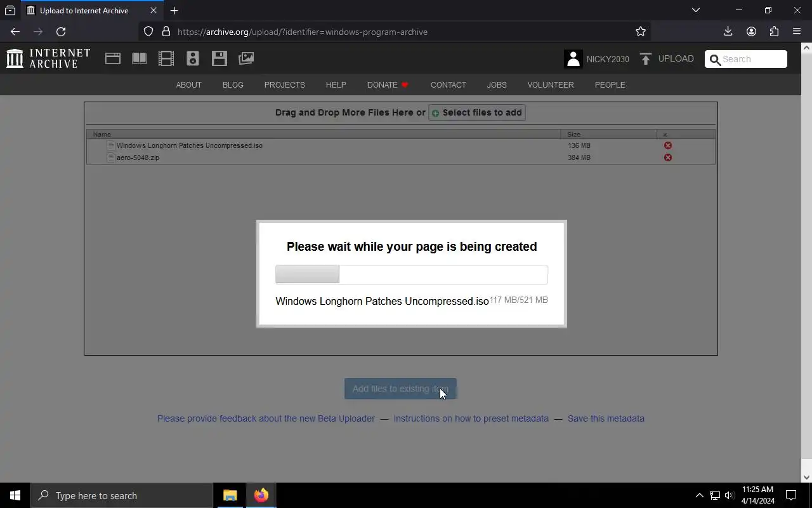The width and height of the screenshot is (812, 508).
Task: Bookmark this page with the star icon
Action: (x=641, y=31)
